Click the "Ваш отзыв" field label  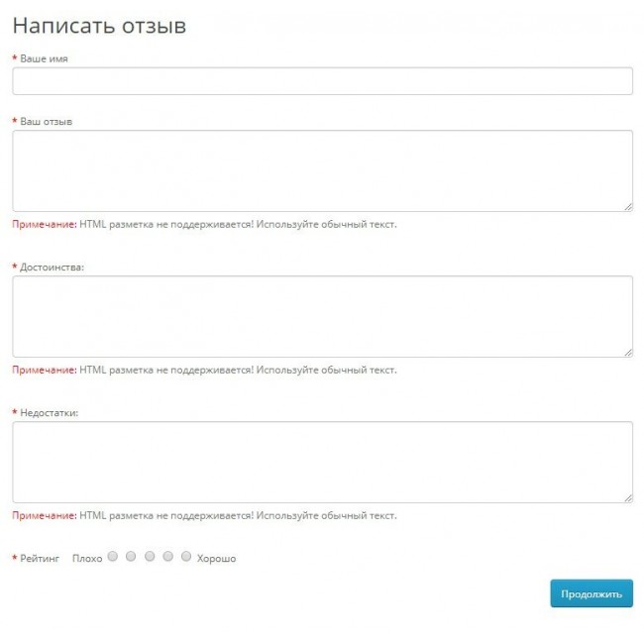[x=46, y=122]
